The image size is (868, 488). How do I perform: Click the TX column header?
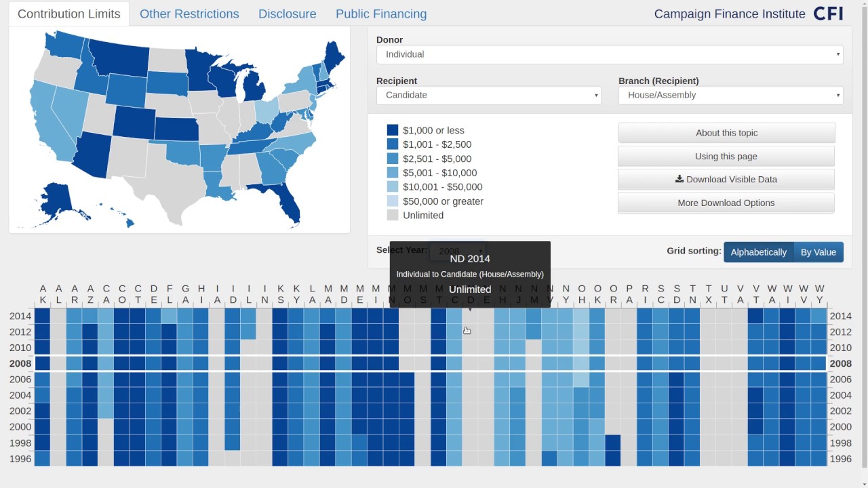point(709,294)
